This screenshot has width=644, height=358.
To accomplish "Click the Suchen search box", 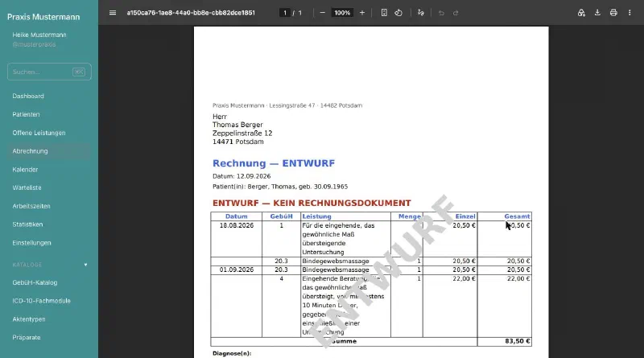I will 49,72.
